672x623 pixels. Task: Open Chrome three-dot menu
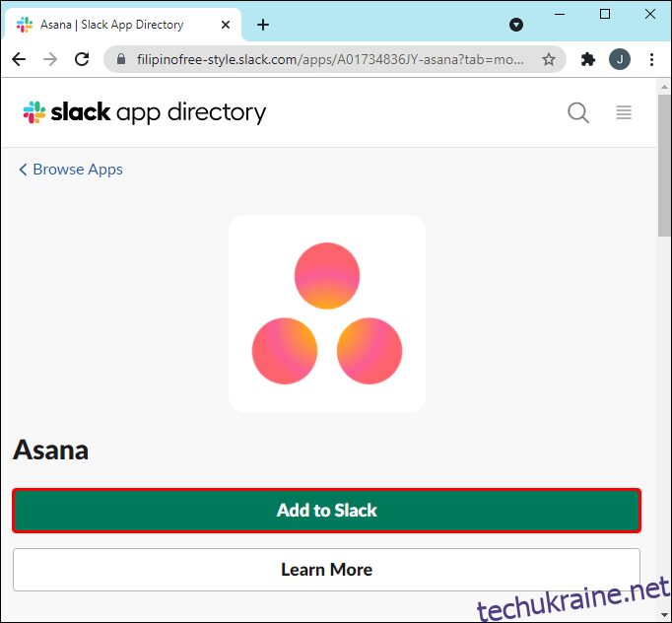(x=651, y=59)
